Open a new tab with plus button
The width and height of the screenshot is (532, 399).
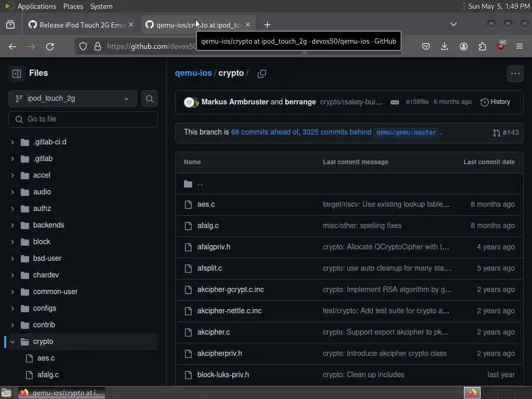268,25
